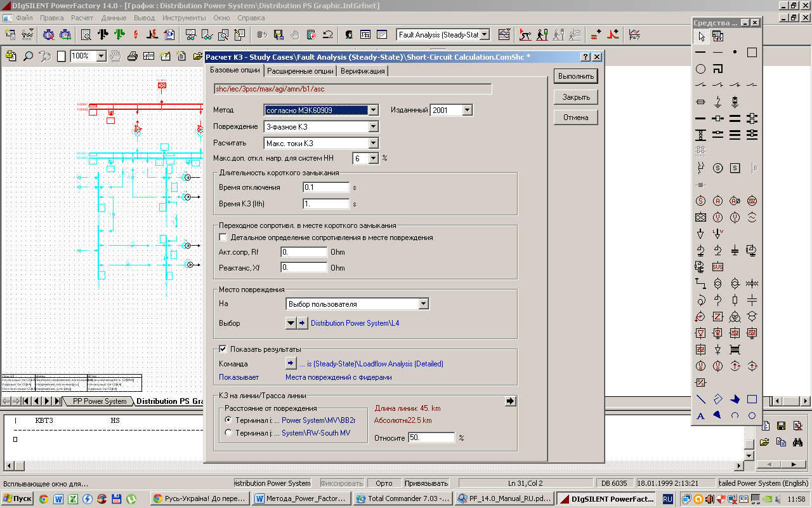Select the Терминал i radio button
This screenshot has width=812, height=508.
click(229, 420)
